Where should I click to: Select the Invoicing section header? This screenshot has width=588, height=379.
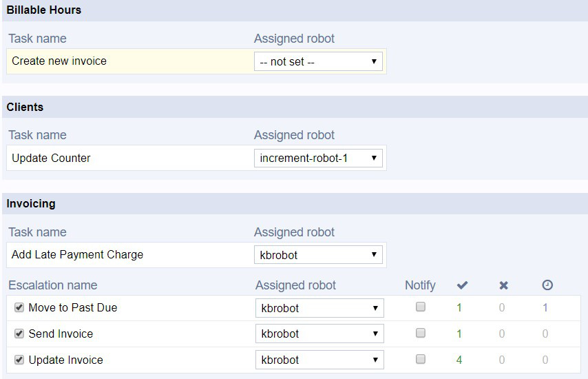pos(31,204)
